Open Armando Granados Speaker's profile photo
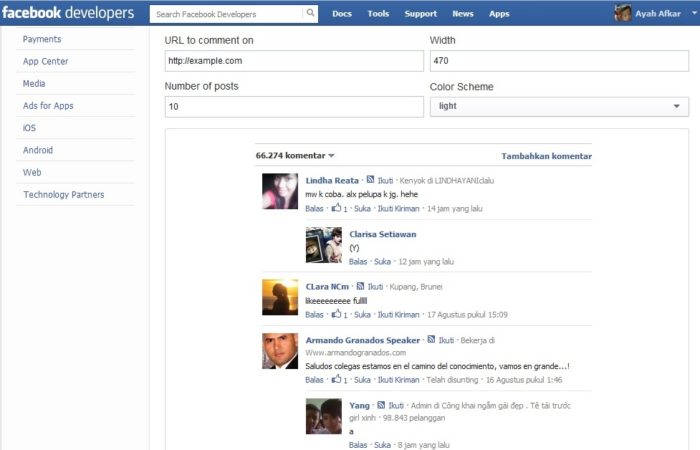700x450 pixels. [x=280, y=351]
